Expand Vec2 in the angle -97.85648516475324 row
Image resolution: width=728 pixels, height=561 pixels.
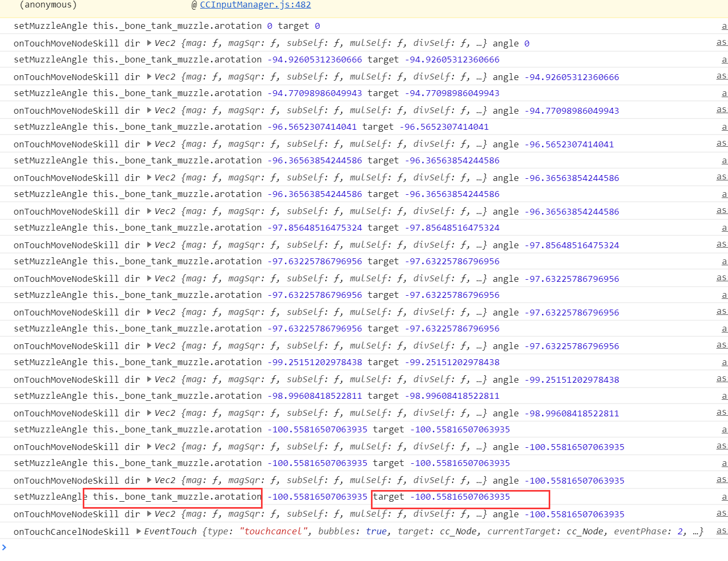(x=149, y=244)
